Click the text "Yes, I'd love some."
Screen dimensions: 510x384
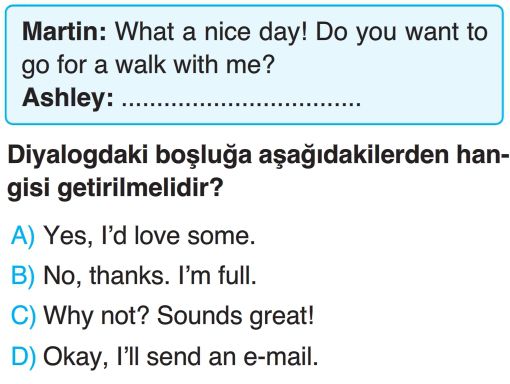point(149,236)
